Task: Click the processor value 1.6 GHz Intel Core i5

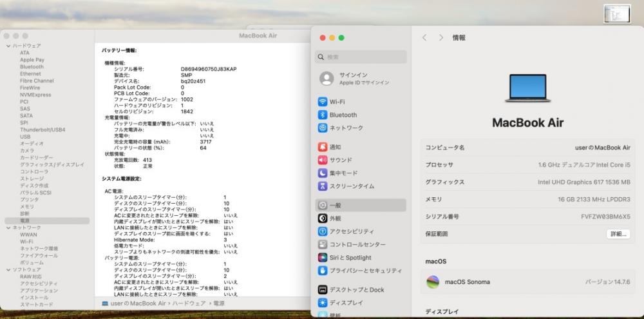Action: [584, 165]
